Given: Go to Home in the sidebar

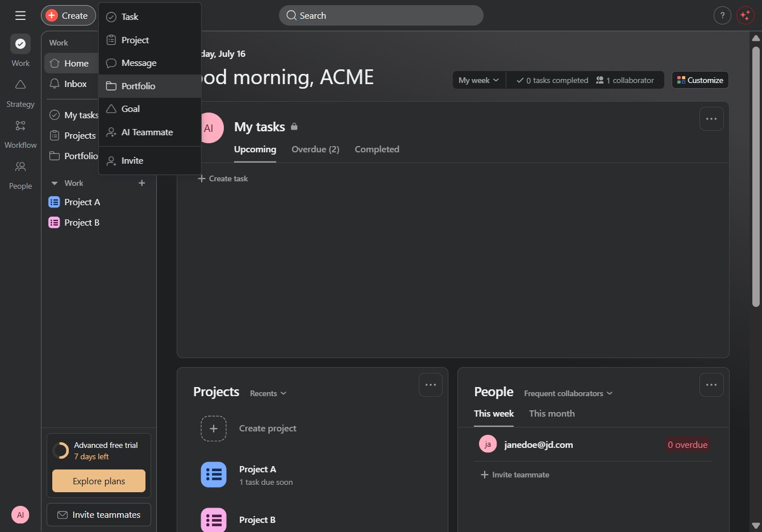Looking at the screenshot, I should click(72, 63).
